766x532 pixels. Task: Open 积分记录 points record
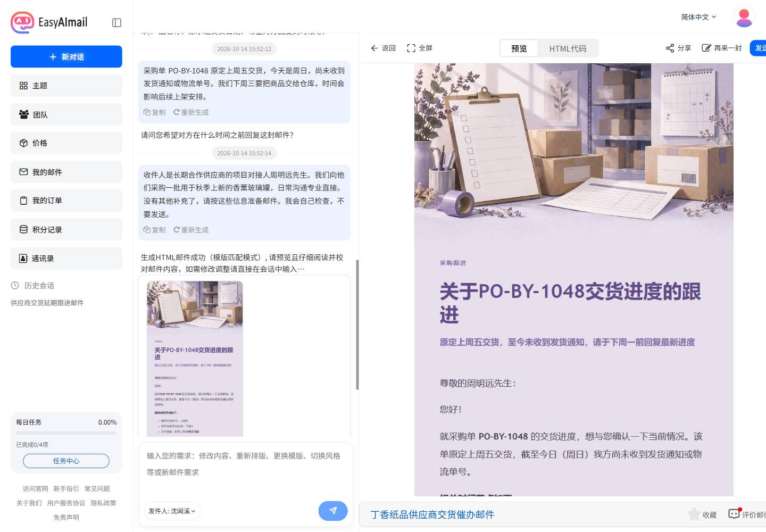pos(66,229)
